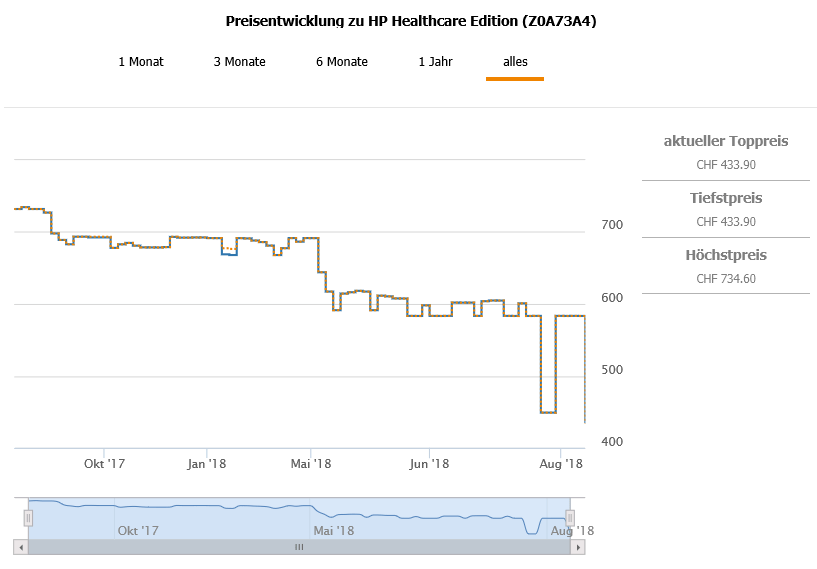This screenshot has height=569, width=817.
Task: Select the '1 Monat' time range tab
Action: 141,62
